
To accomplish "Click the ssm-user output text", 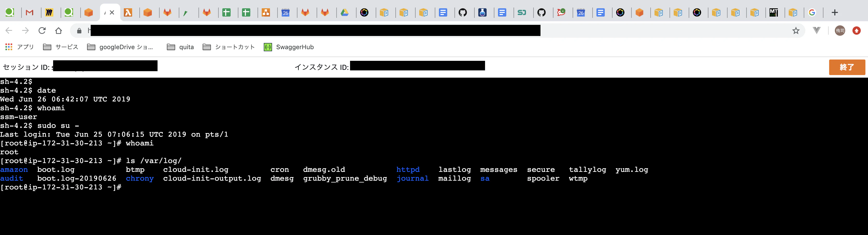I will click(x=19, y=117).
